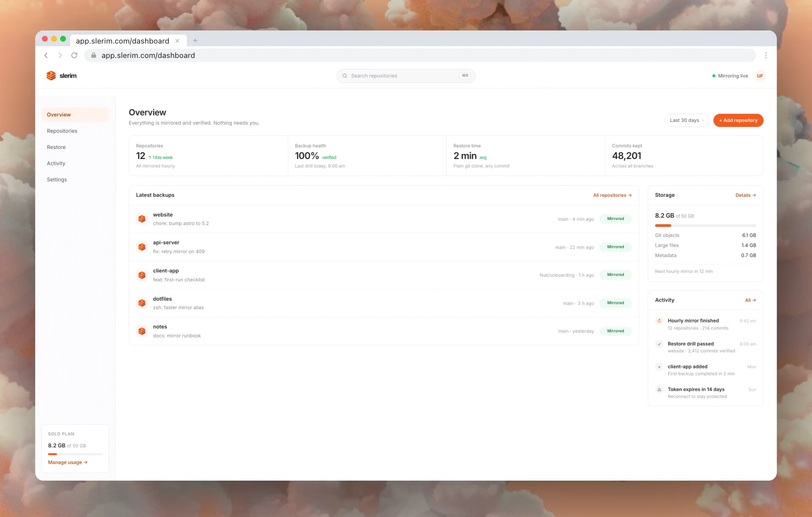The image size is (812, 517).
Task: Click the Add repository button
Action: tap(738, 120)
